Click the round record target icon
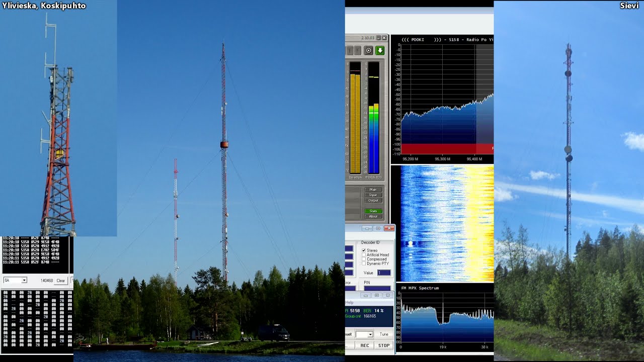This screenshot has height=362, width=644. [x=369, y=50]
